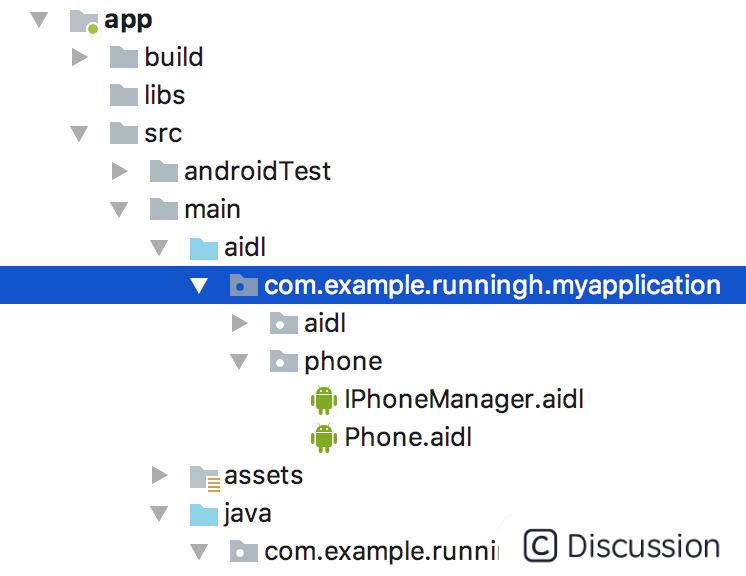
Task: Select the androidTest label
Action: pyautogui.click(x=257, y=171)
